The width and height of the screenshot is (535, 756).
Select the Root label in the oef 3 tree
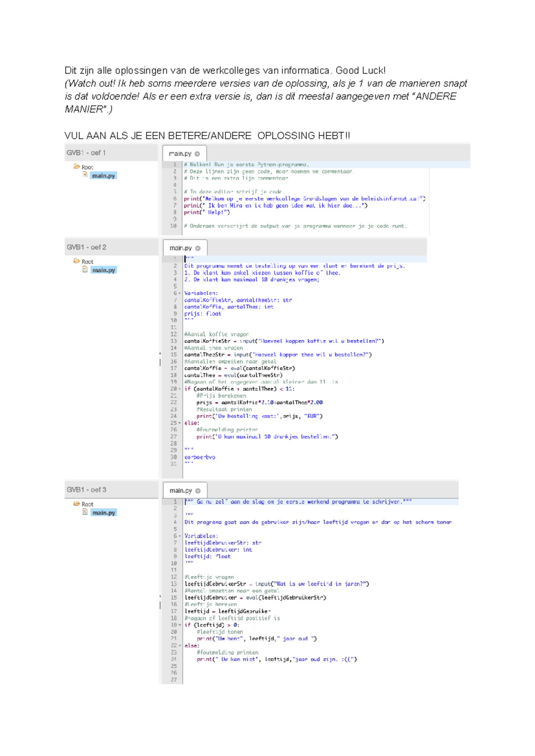(87, 504)
